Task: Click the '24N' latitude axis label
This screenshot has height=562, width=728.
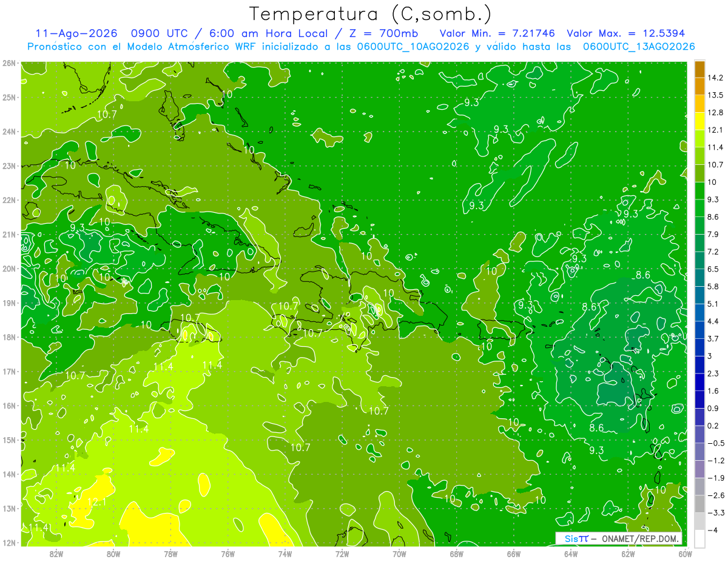Action: [x=8, y=132]
